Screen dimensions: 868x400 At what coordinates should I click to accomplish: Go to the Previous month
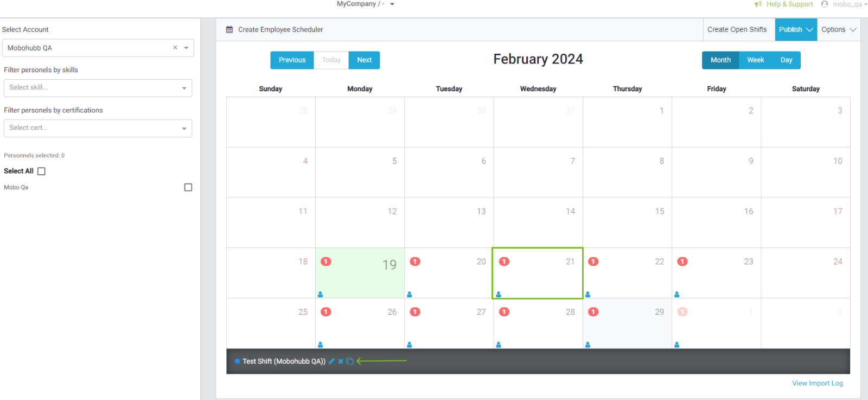pyautogui.click(x=292, y=60)
